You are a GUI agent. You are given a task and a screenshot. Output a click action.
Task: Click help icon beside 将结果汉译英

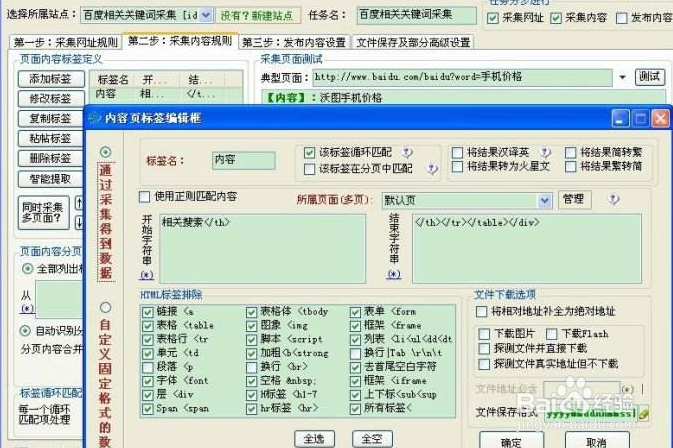pyautogui.click(x=545, y=152)
